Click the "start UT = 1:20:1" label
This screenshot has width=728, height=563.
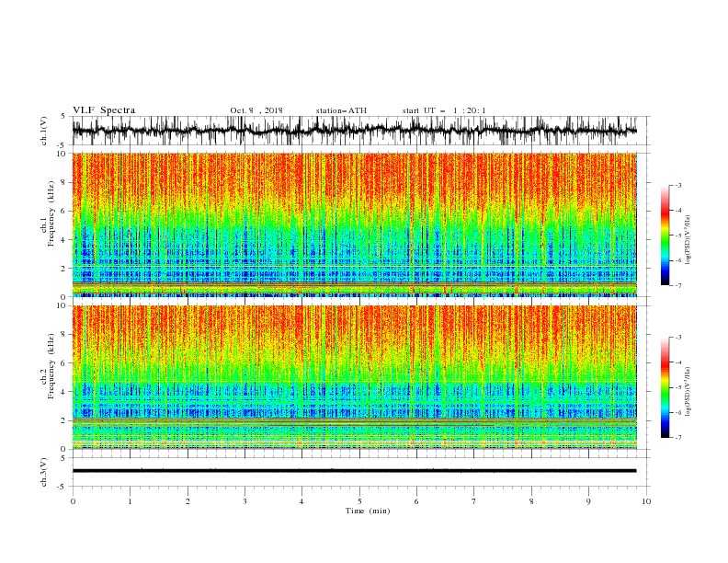[x=444, y=110]
